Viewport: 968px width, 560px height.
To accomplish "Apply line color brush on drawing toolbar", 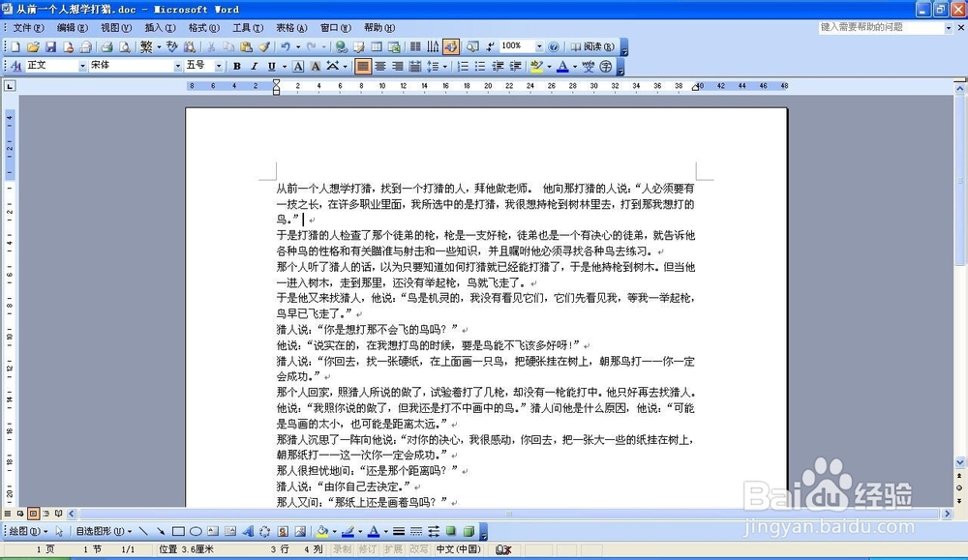I will (x=348, y=531).
